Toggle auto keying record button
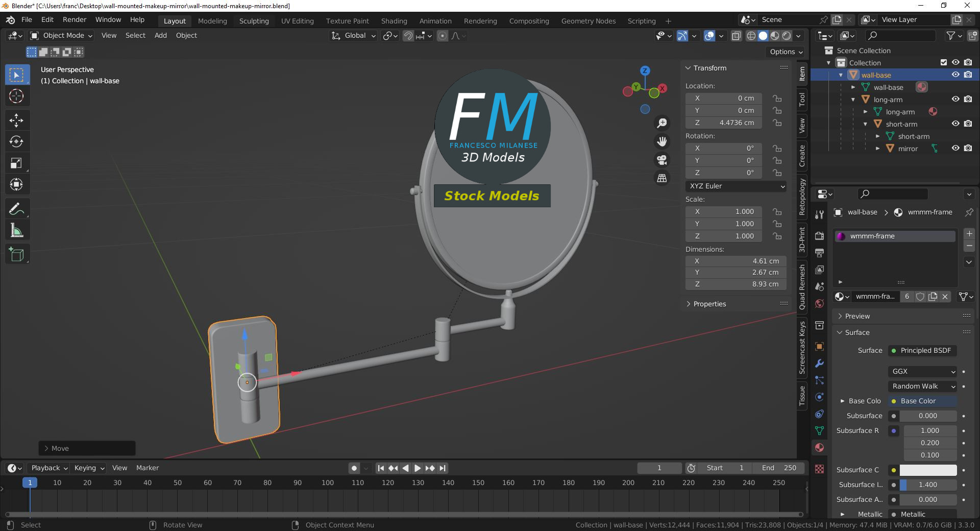The width and height of the screenshot is (980, 531). tap(354, 468)
